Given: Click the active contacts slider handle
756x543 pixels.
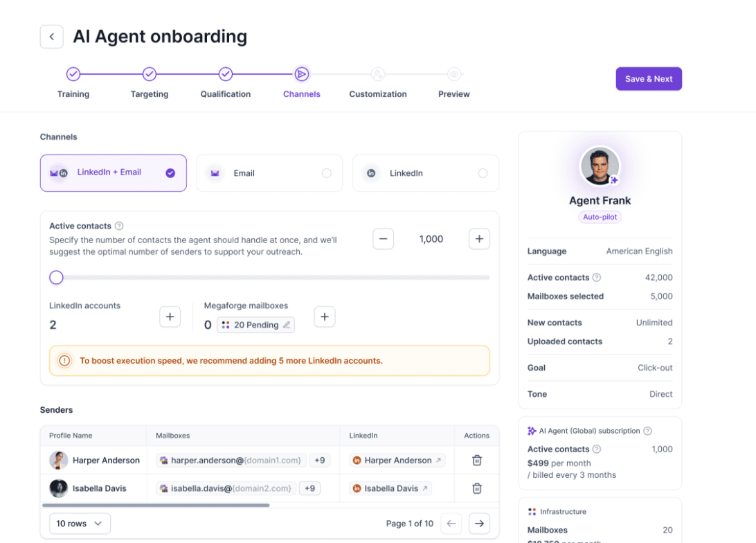Looking at the screenshot, I should [x=56, y=277].
